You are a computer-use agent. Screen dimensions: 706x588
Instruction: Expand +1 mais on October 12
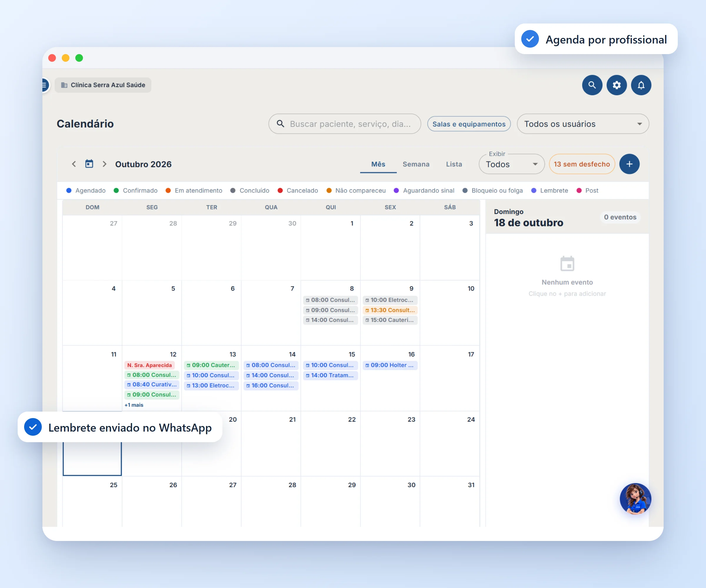tap(134, 405)
